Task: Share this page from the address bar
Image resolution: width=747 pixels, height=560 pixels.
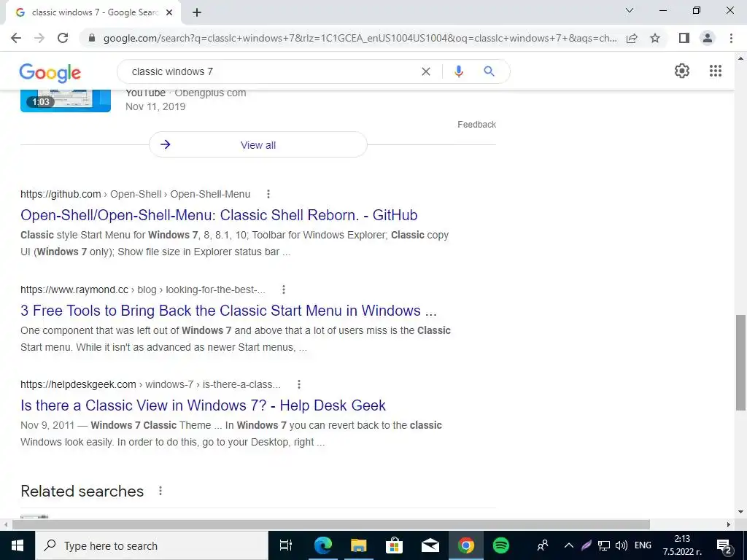Action: tap(632, 38)
